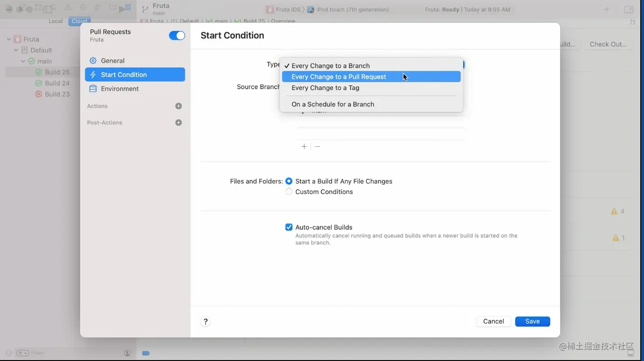
Task: Uncheck Auto-cancel Builds checkbox
Action: click(289, 227)
